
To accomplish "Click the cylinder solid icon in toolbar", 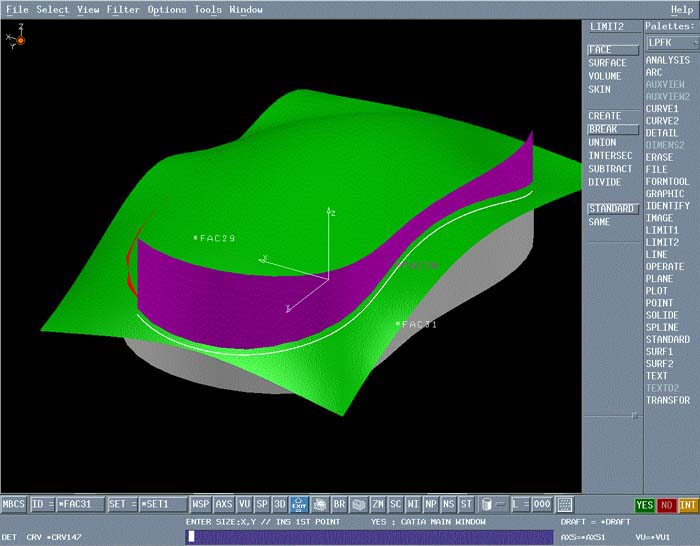I will [x=487, y=505].
